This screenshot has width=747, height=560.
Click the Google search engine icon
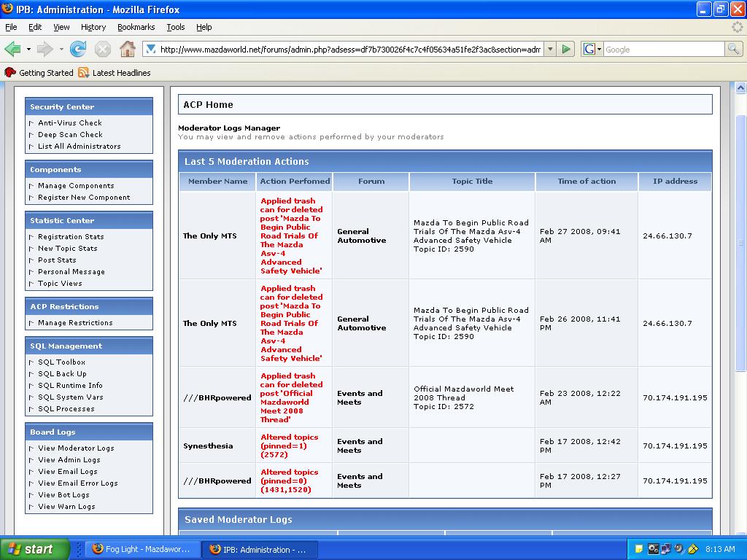[x=589, y=49]
